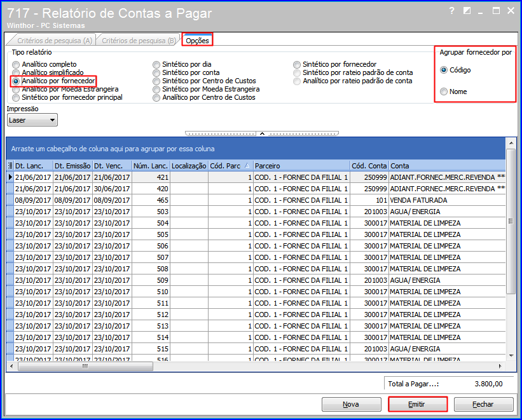Click the current row indicator arrow
522x420 pixels.
pos(10,177)
